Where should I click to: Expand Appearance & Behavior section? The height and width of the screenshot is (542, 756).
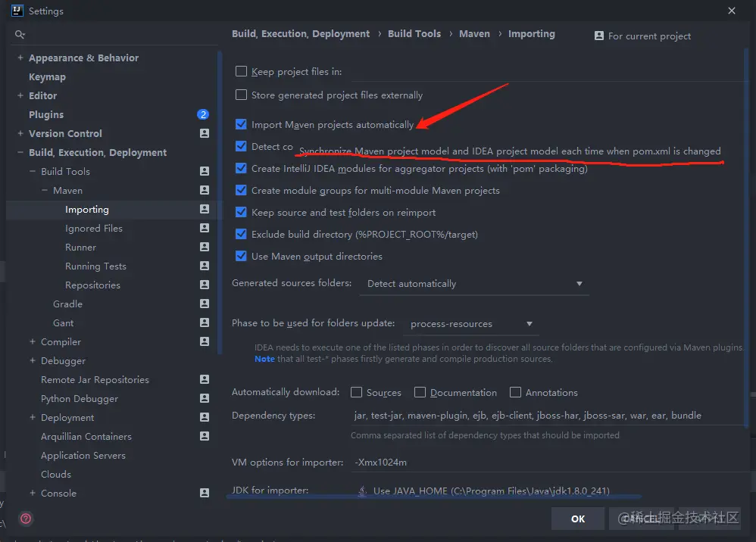pos(20,58)
